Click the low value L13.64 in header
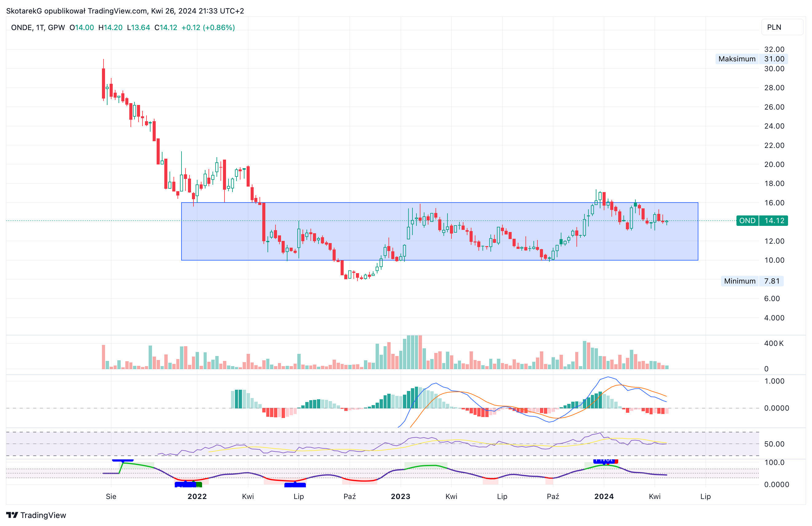The image size is (812, 526). pyautogui.click(x=139, y=28)
